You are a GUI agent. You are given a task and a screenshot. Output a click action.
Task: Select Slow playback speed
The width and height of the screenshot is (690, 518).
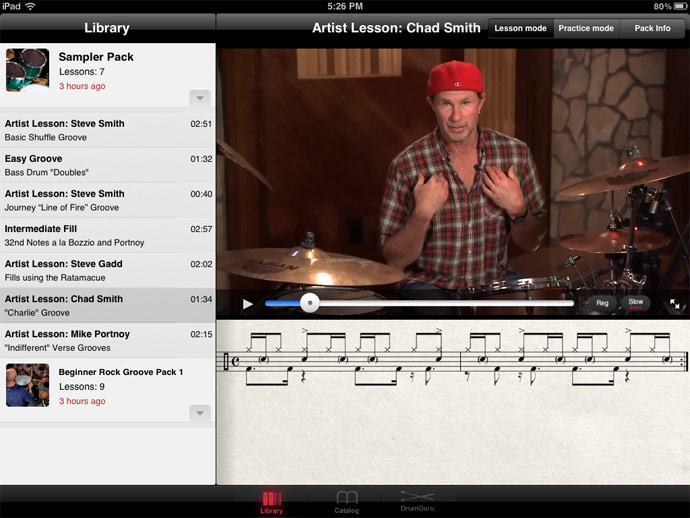click(635, 303)
